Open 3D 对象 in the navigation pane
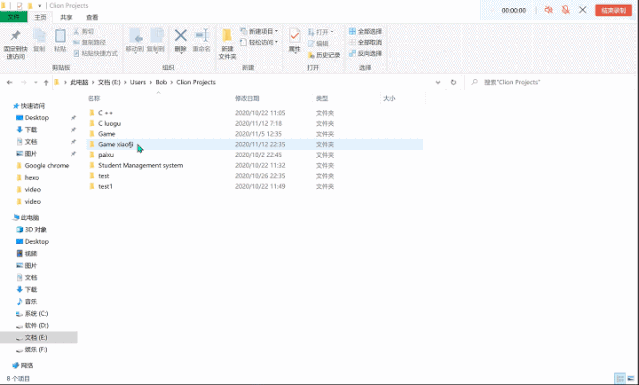This screenshot has width=639, height=385. point(35,230)
